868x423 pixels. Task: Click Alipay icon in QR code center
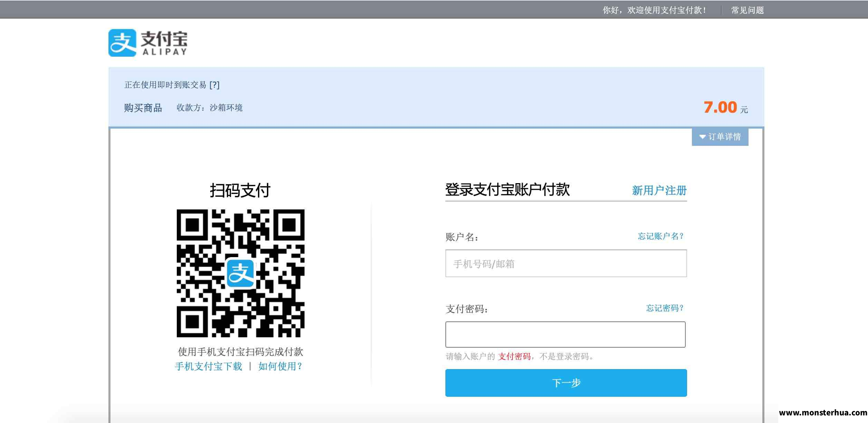point(241,273)
